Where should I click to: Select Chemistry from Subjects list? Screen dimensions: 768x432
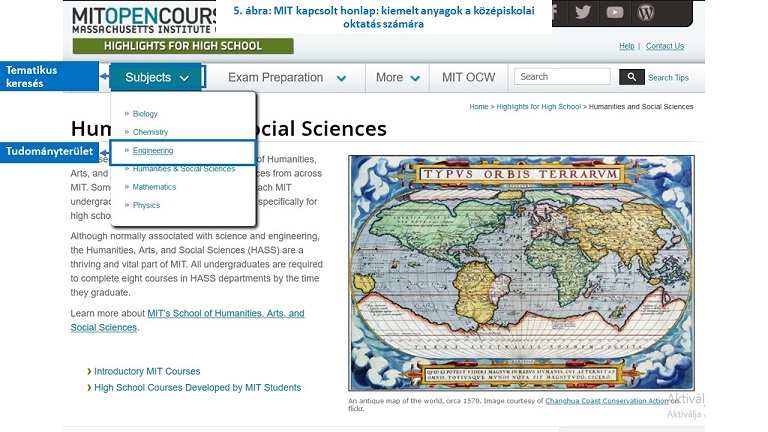pos(150,132)
